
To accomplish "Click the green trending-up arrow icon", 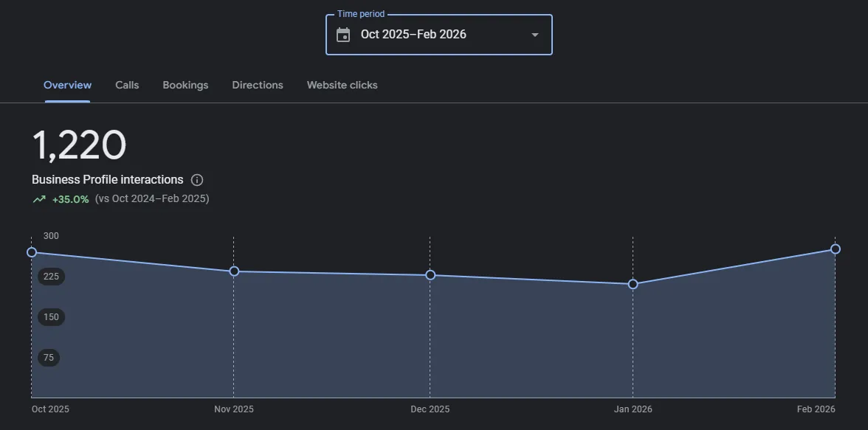I will tap(39, 199).
